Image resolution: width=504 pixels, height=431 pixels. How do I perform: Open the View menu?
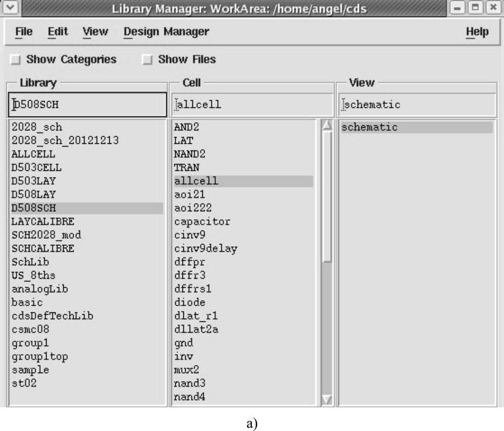click(x=95, y=32)
